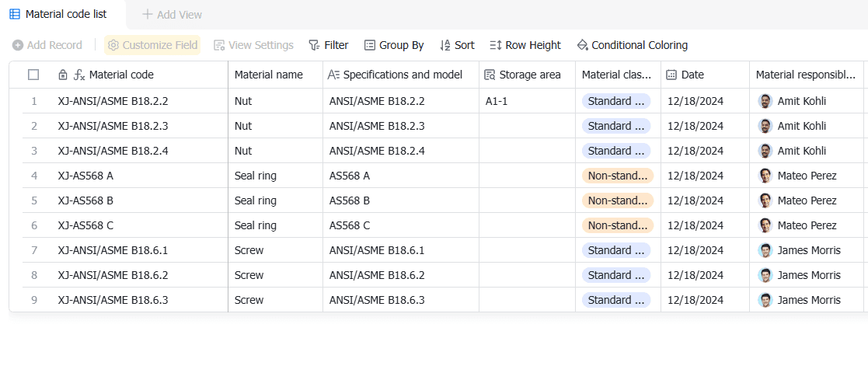Click the Add View tab button
Viewport: 868px width, 366px height.
(x=172, y=14)
